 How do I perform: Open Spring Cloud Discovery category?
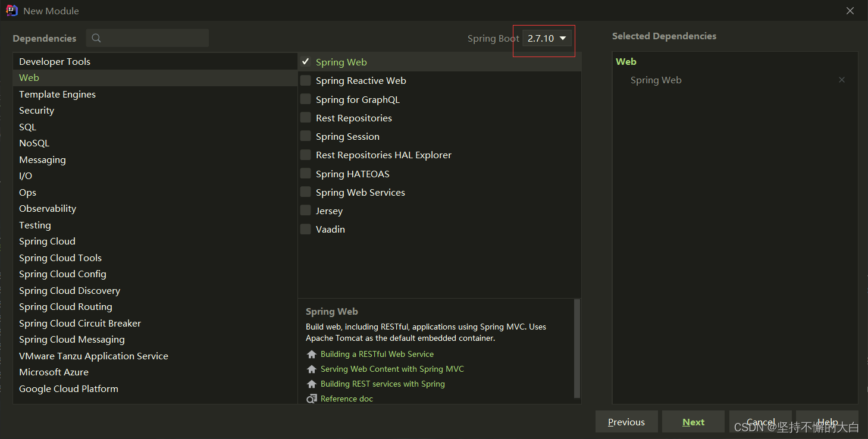pyautogui.click(x=155, y=290)
